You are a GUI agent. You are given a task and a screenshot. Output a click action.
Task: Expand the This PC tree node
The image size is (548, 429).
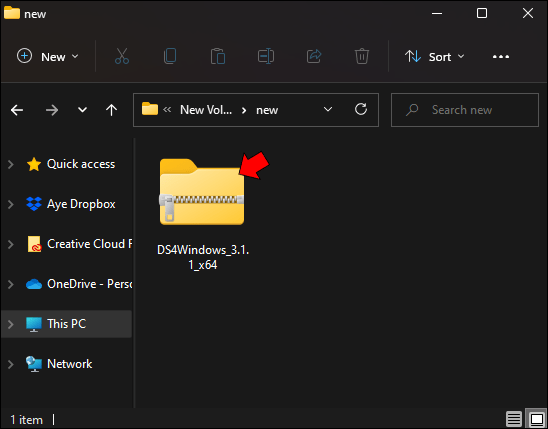11,324
